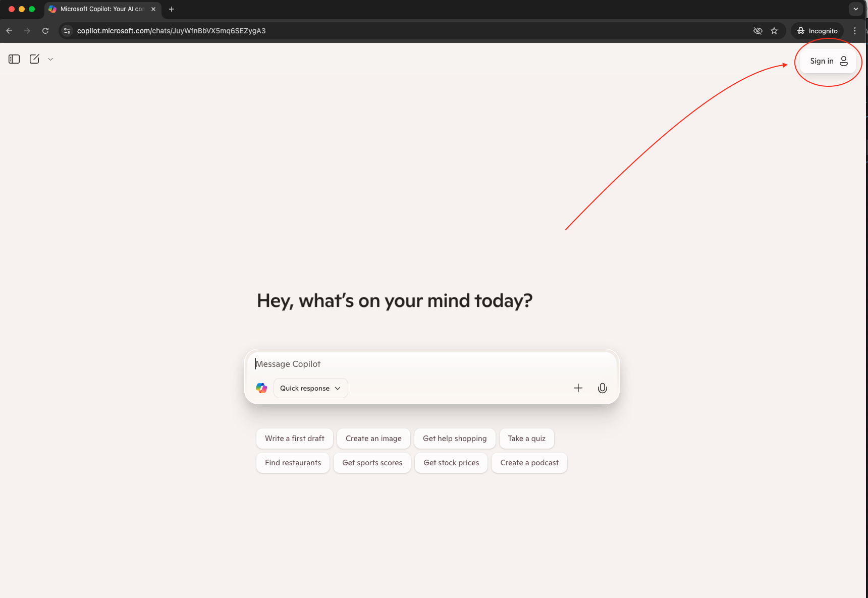Focus the Message Copilot input field

431,364
